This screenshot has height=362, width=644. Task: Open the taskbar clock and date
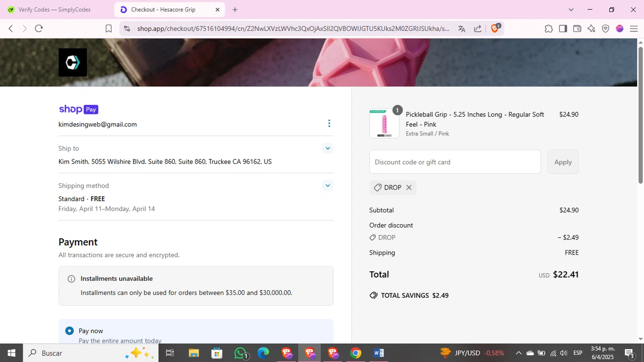(x=603, y=353)
